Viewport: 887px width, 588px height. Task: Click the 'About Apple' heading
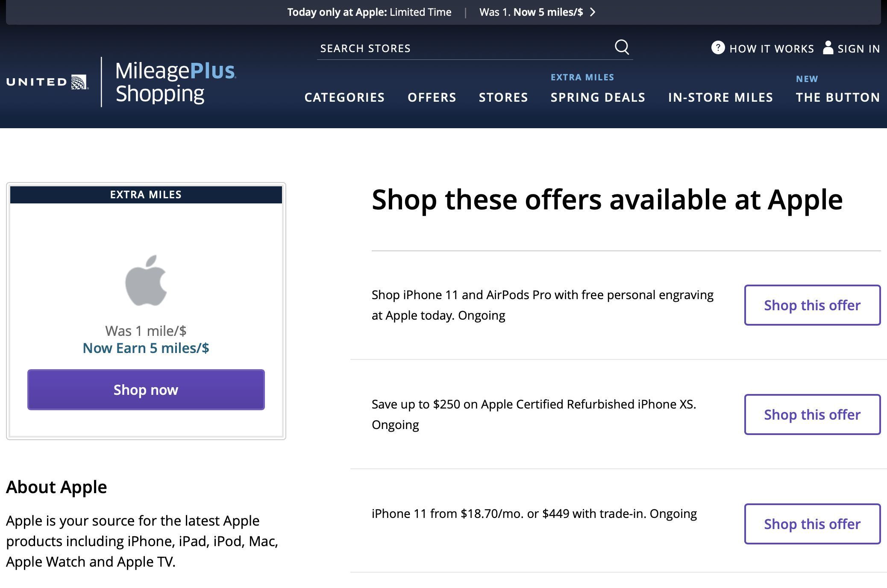(x=56, y=487)
